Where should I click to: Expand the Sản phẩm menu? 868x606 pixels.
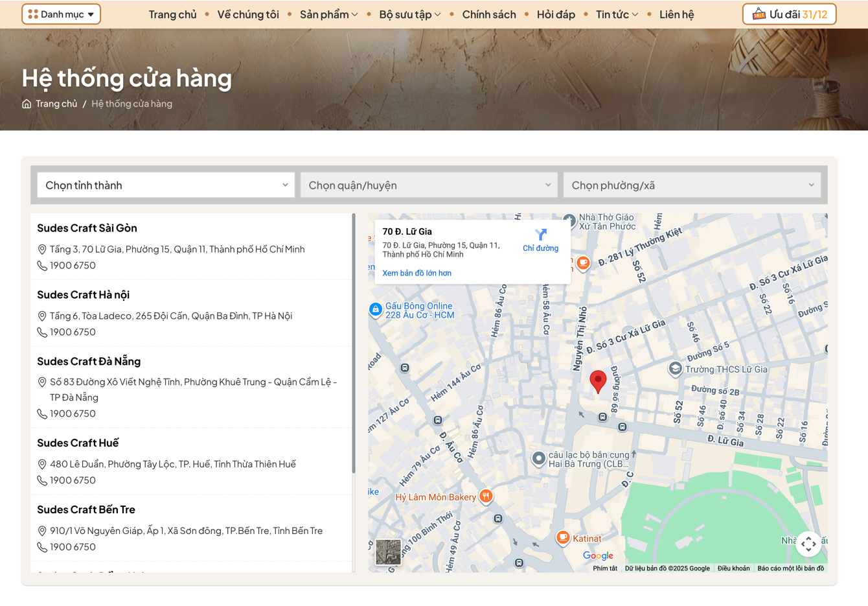point(328,14)
